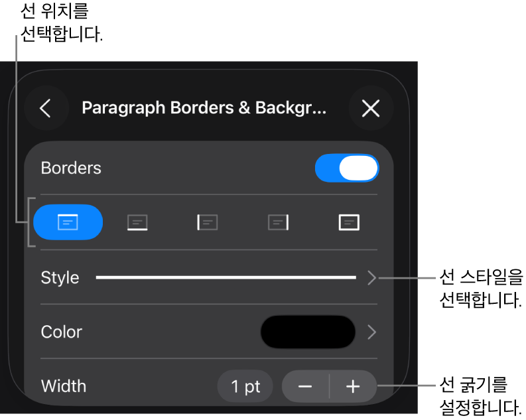Click the Borders label
The width and height of the screenshot is (526, 420).
coord(71,168)
